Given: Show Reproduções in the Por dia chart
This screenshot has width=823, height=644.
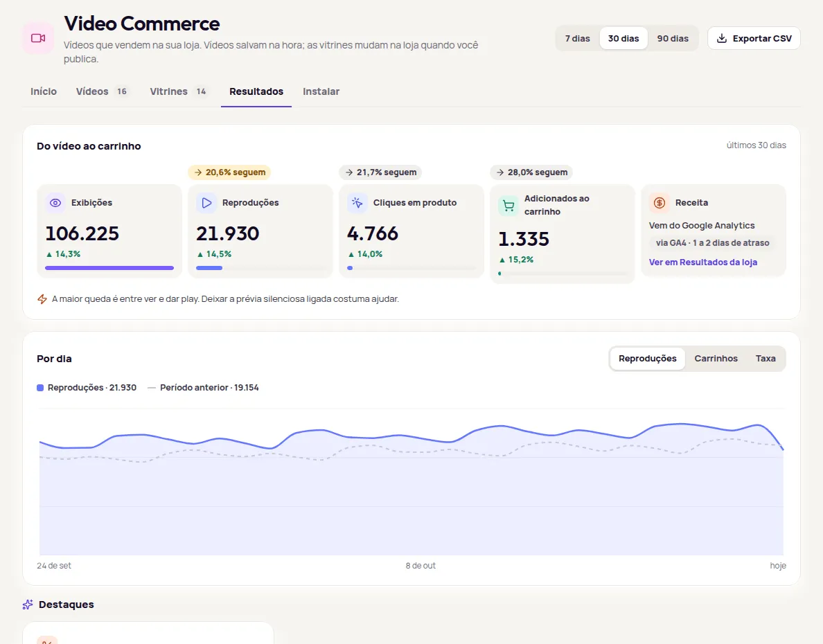Looking at the screenshot, I should (648, 359).
